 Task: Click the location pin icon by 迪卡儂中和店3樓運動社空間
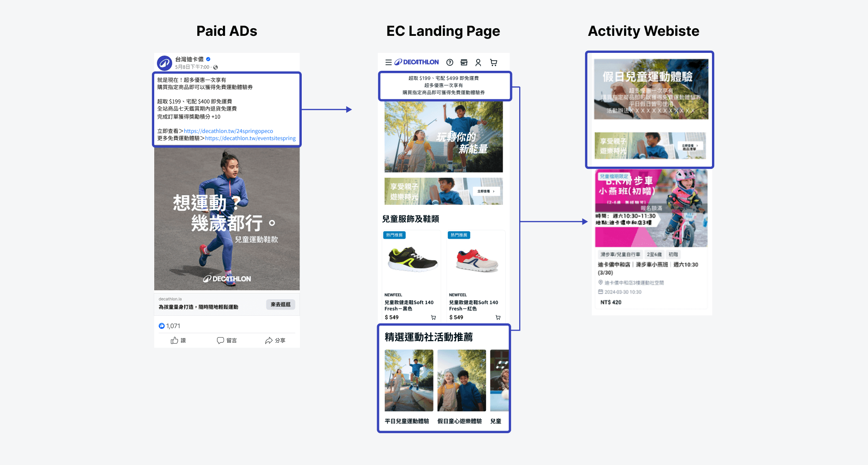(x=601, y=282)
